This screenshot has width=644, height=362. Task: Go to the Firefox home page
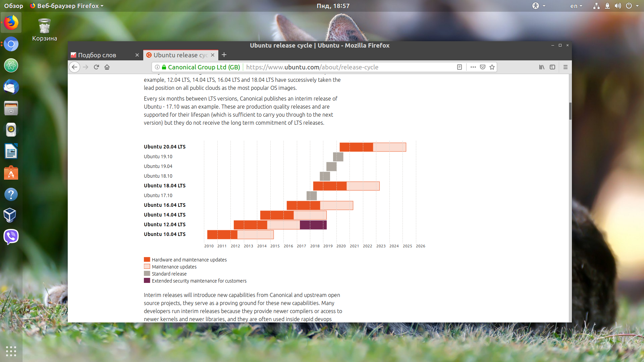coord(107,67)
